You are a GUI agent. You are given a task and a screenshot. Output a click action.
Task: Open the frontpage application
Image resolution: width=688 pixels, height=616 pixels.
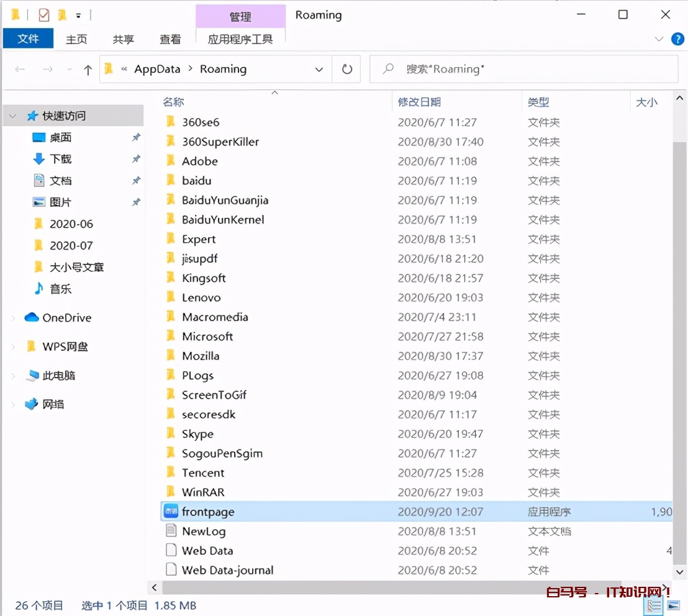pos(207,511)
